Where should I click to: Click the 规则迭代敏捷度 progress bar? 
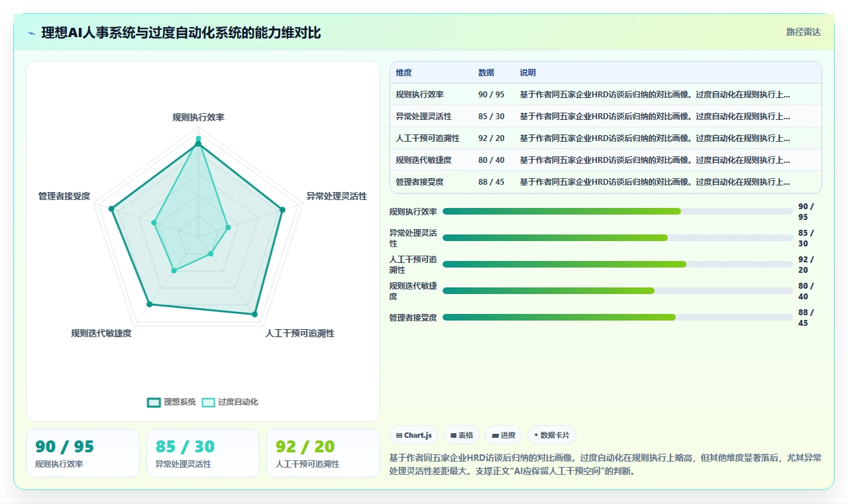pyautogui.click(x=617, y=291)
